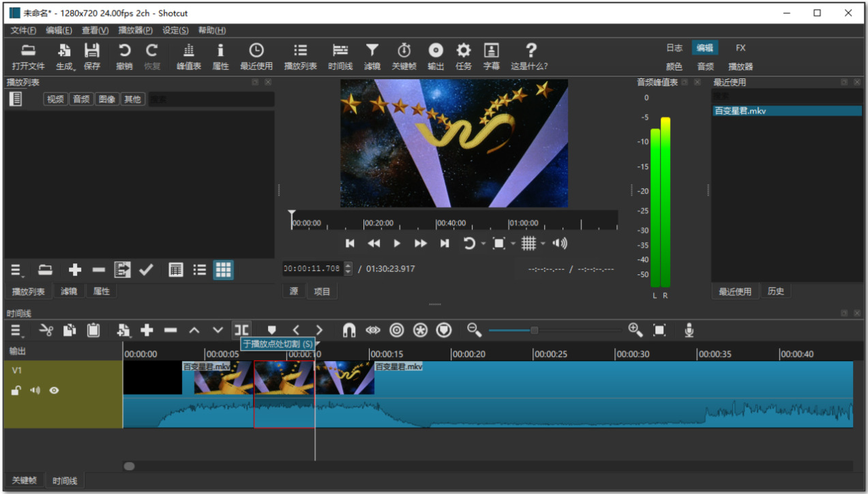This screenshot has width=868, height=494.
Task: Switch to the 项目 player tab
Action: [322, 291]
